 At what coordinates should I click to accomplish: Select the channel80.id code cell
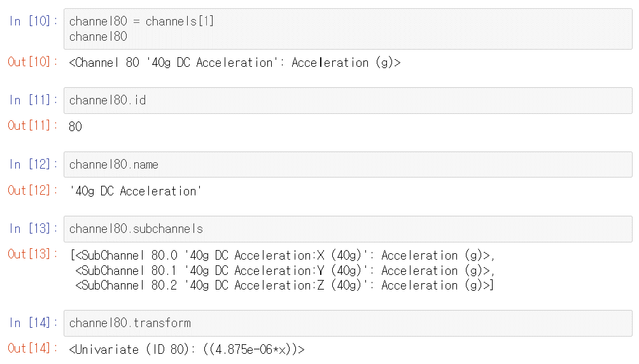[x=348, y=101]
